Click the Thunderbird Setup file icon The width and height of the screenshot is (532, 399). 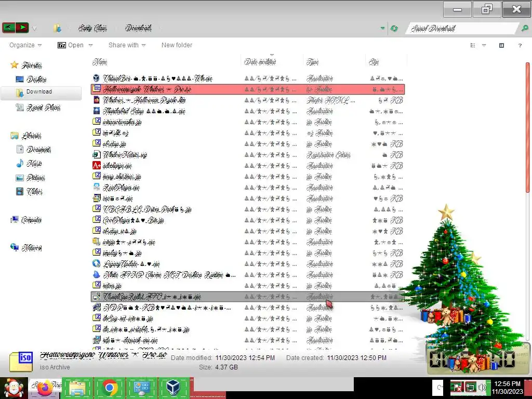pyautogui.click(x=96, y=111)
